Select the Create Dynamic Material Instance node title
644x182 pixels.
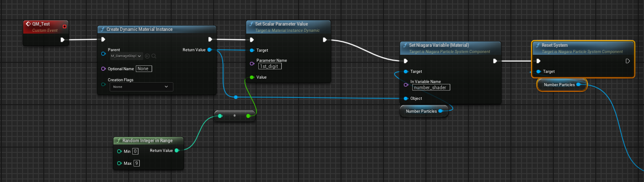click(139, 29)
